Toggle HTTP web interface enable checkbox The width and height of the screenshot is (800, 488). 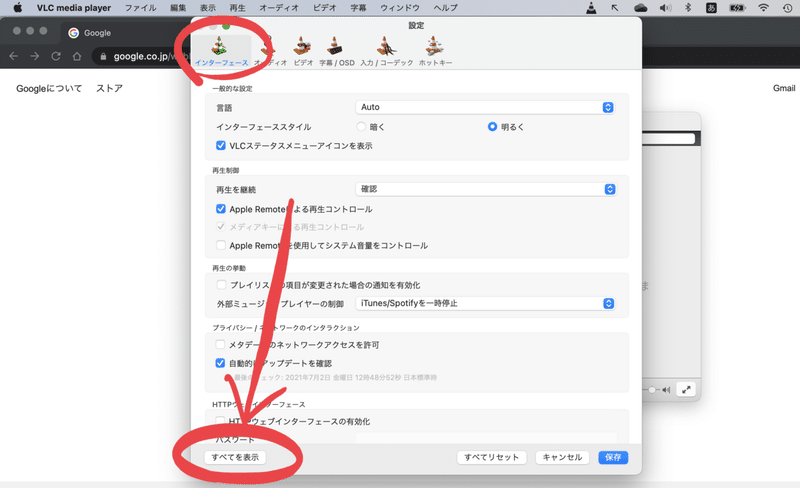(220, 421)
